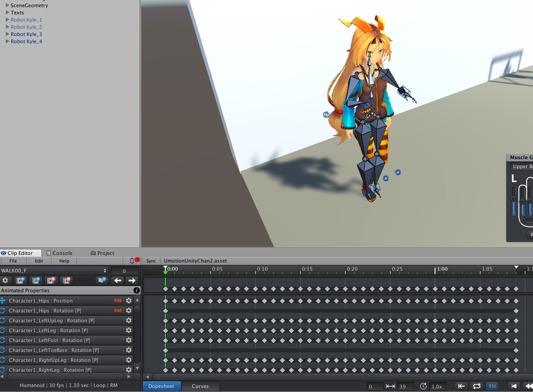Image resolution: width=533 pixels, height=392 pixels.
Task: Click position move icon for Character1_Hips : Position
Action: coord(3,300)
